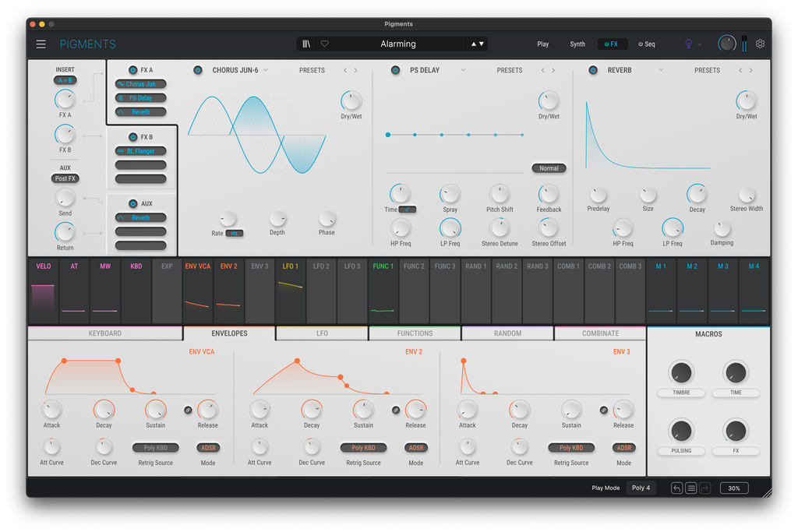
Task: Select the PS Delay slot in FX A
Action: point(141,98)
